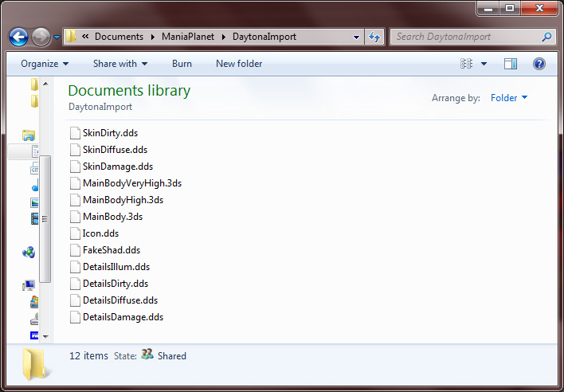Click the '12 items' status text
This screenshot has height=392, width=564.
[88, 356]
